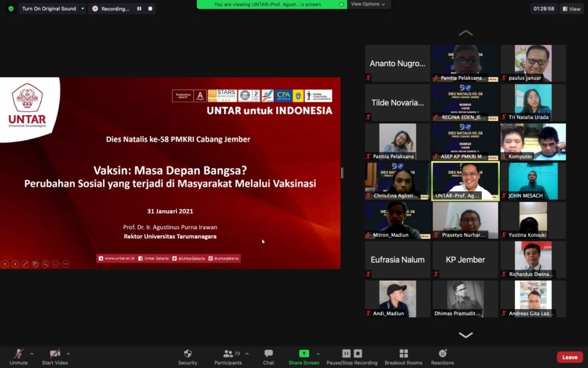Stop the recording from top bar

(150, 9)
